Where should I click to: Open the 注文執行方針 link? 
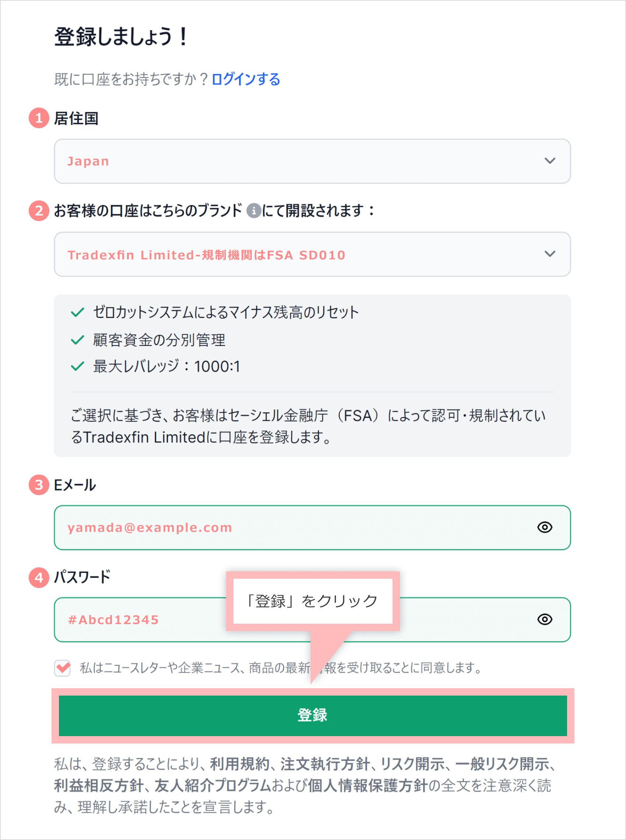tap(325, 764)
